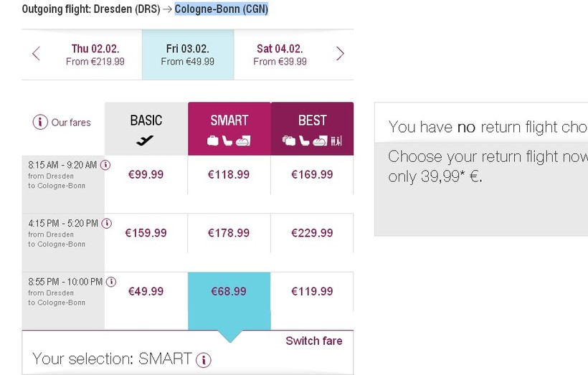Click the info icon beside Our fares

pos(40,122)
